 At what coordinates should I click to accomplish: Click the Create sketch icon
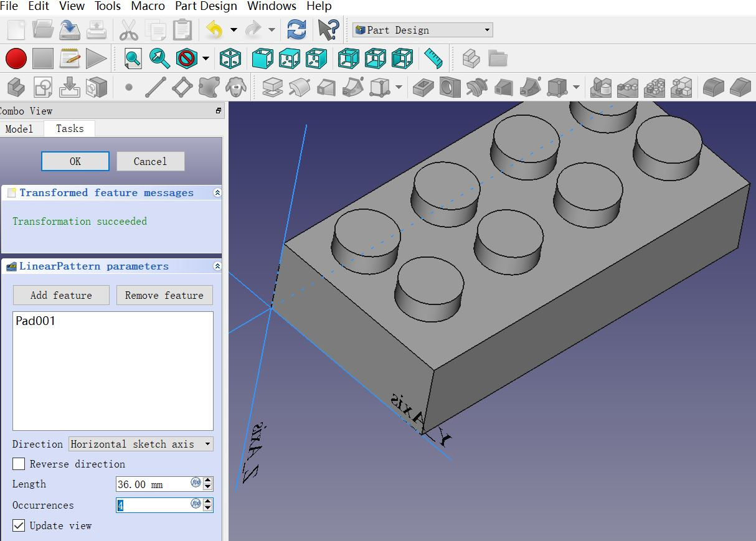(43, 87)
